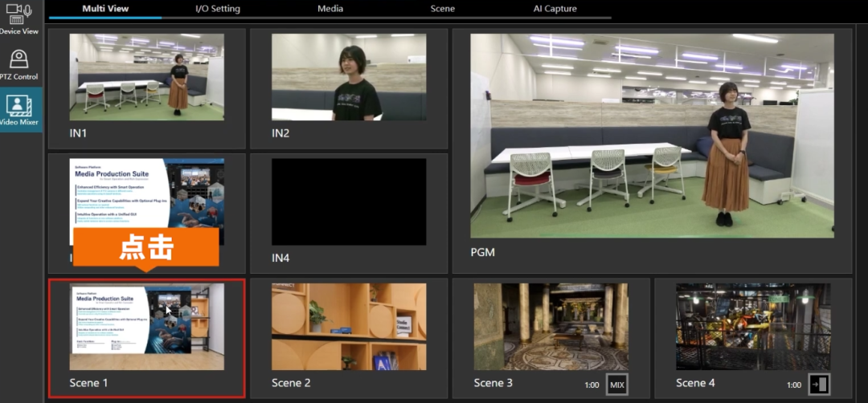868x403 pixels.
Task: Select the Scene 4 factory thumbnail
Action: tap(753, 327)
